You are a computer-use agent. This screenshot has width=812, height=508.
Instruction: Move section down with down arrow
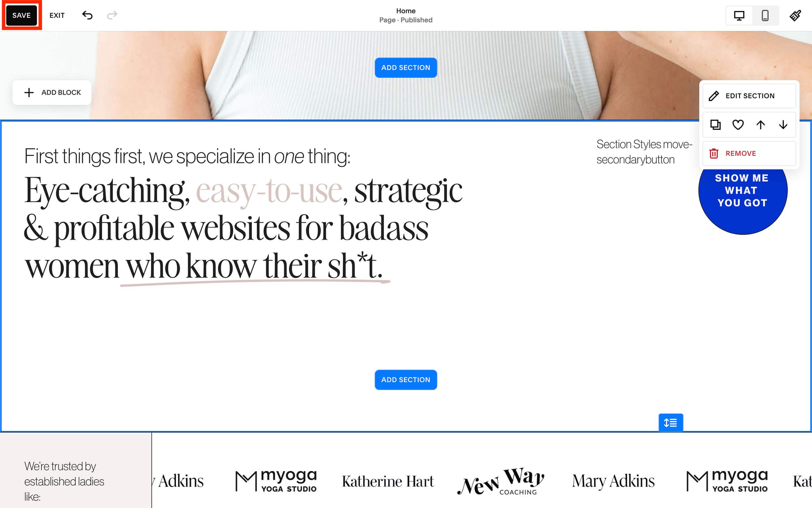tap(783, 125)
